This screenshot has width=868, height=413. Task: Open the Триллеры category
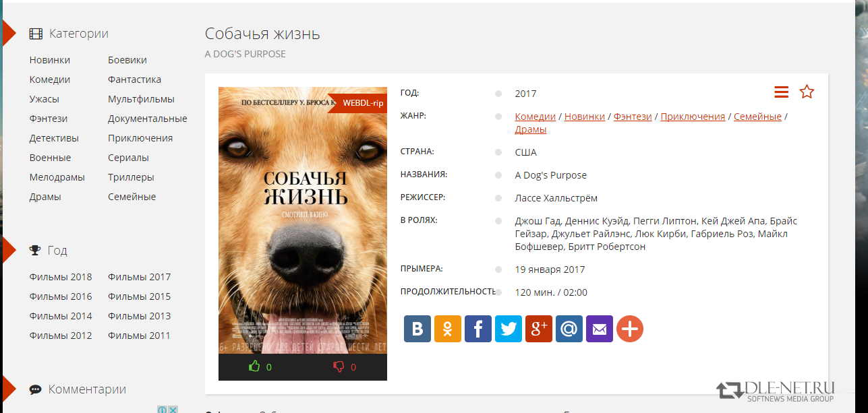131,177
